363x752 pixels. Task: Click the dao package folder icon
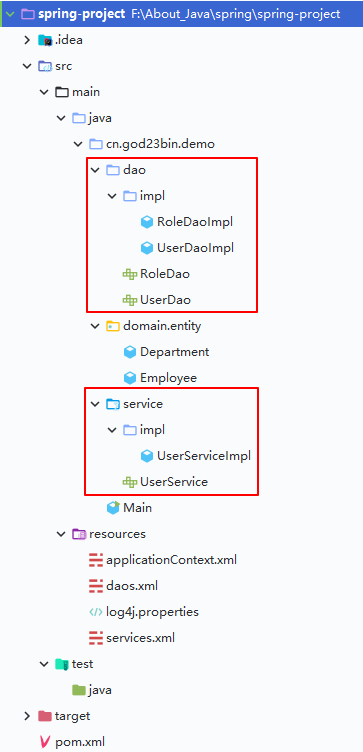(112, 169)
